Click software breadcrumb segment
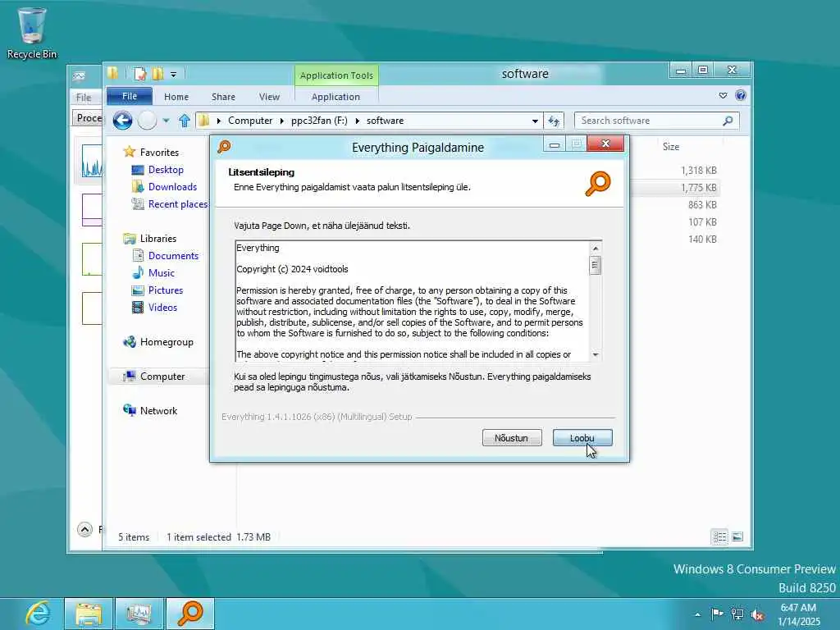The height and width of the screenshot is (630, 840). click(385, 121)
